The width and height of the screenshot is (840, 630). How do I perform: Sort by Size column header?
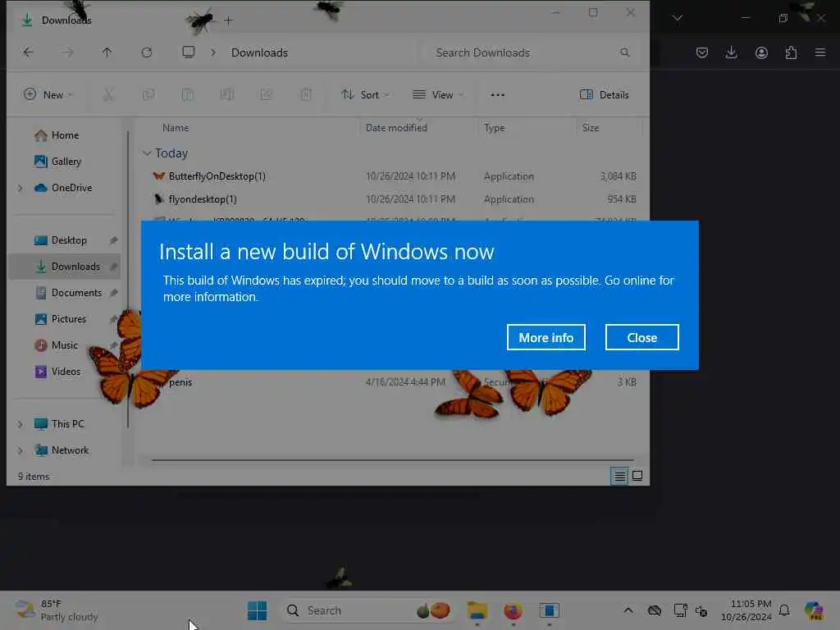tap(591, 128)
